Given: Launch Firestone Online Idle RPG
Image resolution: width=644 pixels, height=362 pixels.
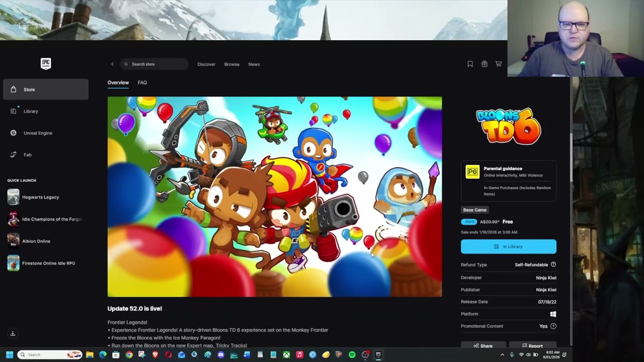Looking at the screenshot, I should [x=45, y=263].
